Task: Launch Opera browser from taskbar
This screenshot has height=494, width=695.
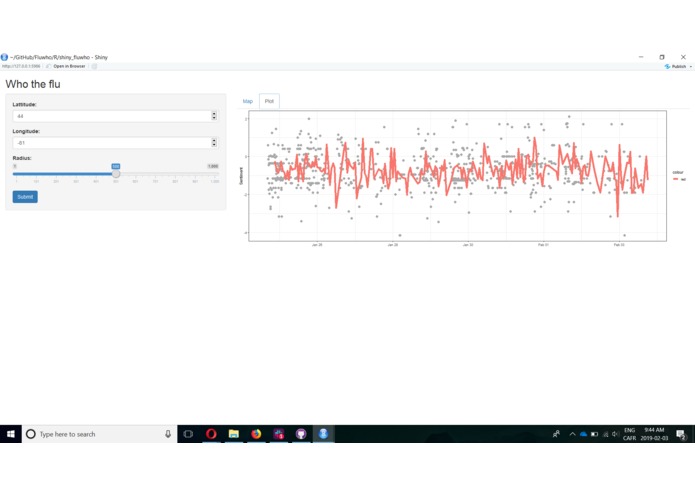Action: pyautogui.click(x=211, y=434)
